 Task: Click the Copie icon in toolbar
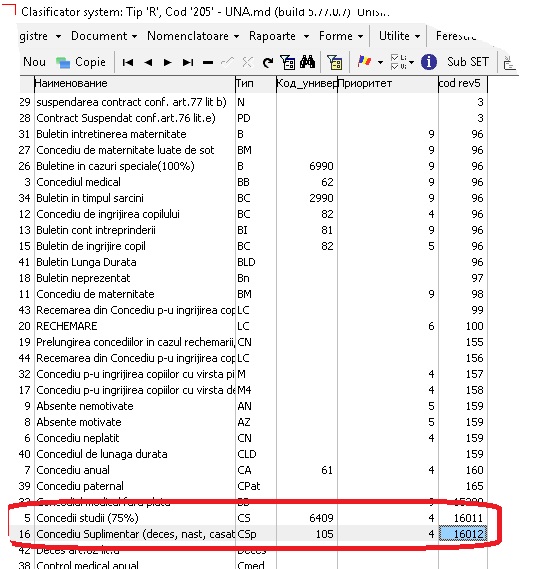(63, 62)
